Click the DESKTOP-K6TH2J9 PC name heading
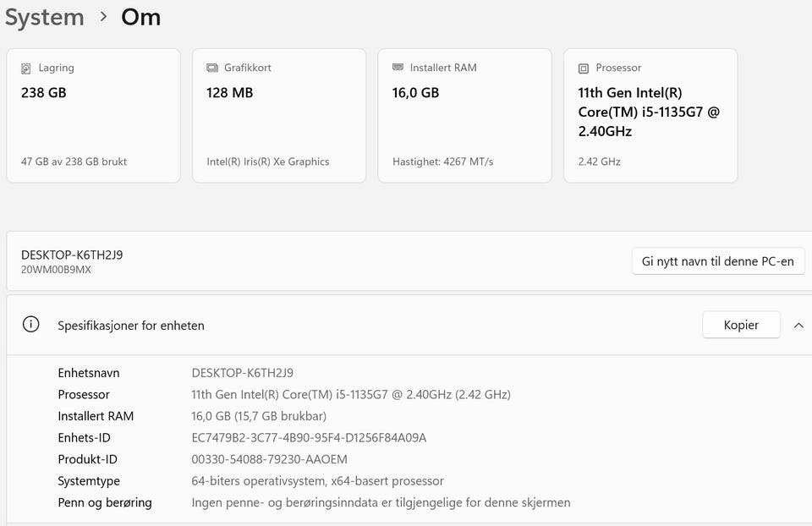Viewport: 812px width, 526px height. point(72,255)
